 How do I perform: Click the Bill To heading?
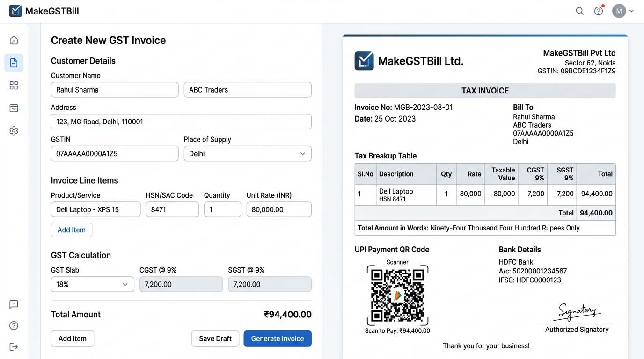click(x=523, y=108)
